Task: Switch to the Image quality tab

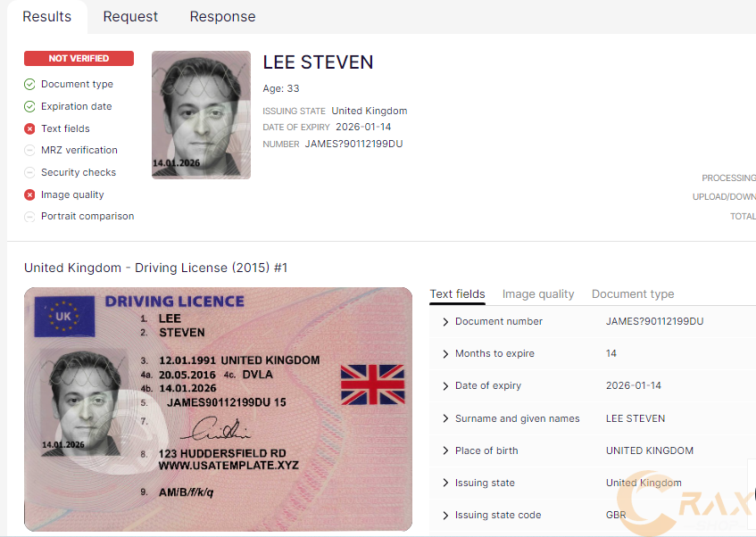Action: [x=538, y=293]
